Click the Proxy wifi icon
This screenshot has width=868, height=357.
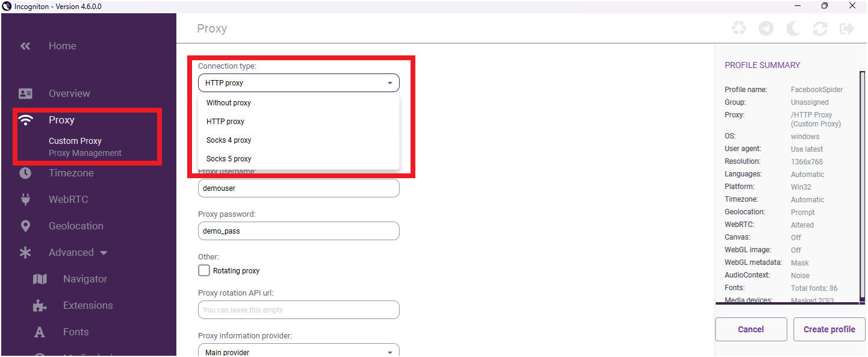coord(25,120)
